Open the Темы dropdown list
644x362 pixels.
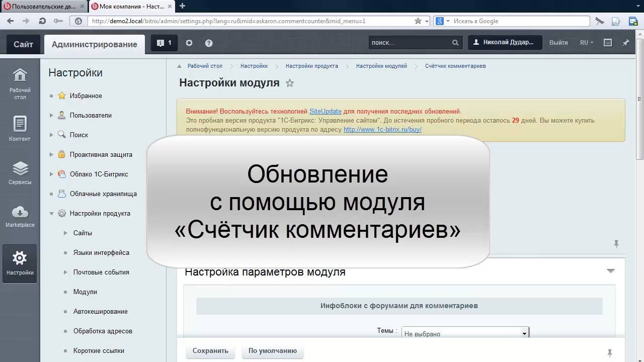click(465, 333)
